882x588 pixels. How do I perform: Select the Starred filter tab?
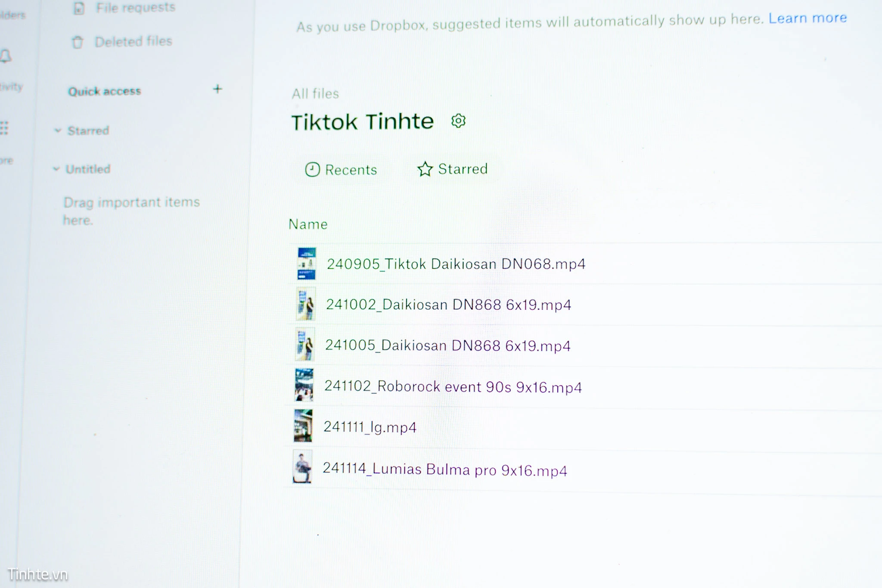click(452, 169)
